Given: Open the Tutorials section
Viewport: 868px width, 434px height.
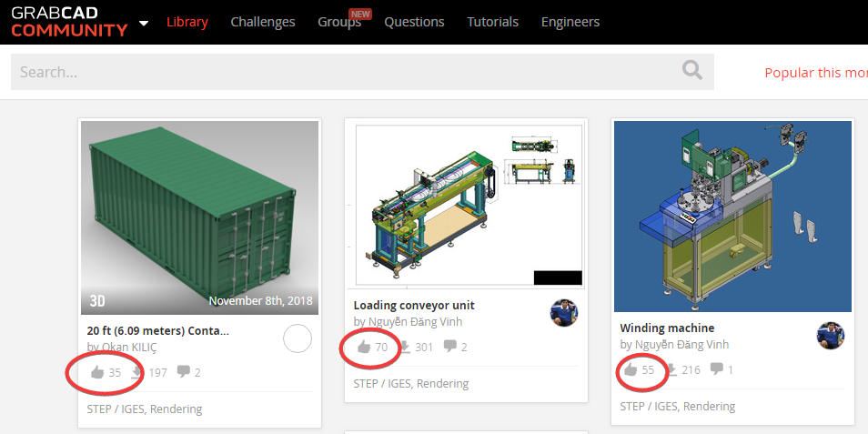Looking at the screenshot, I should (492, 22).
